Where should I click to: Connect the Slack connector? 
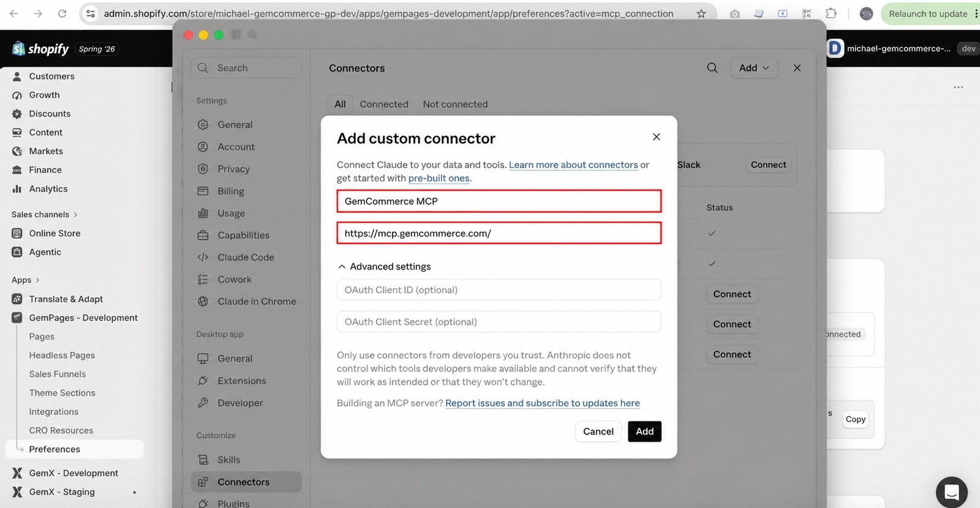(x=768, y=165)
